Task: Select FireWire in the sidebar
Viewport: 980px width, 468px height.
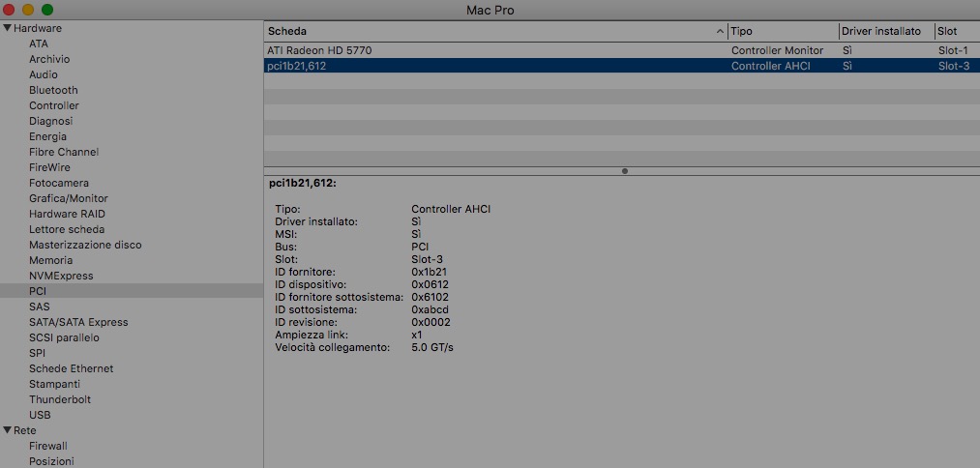Action: [x=49, y=167]
